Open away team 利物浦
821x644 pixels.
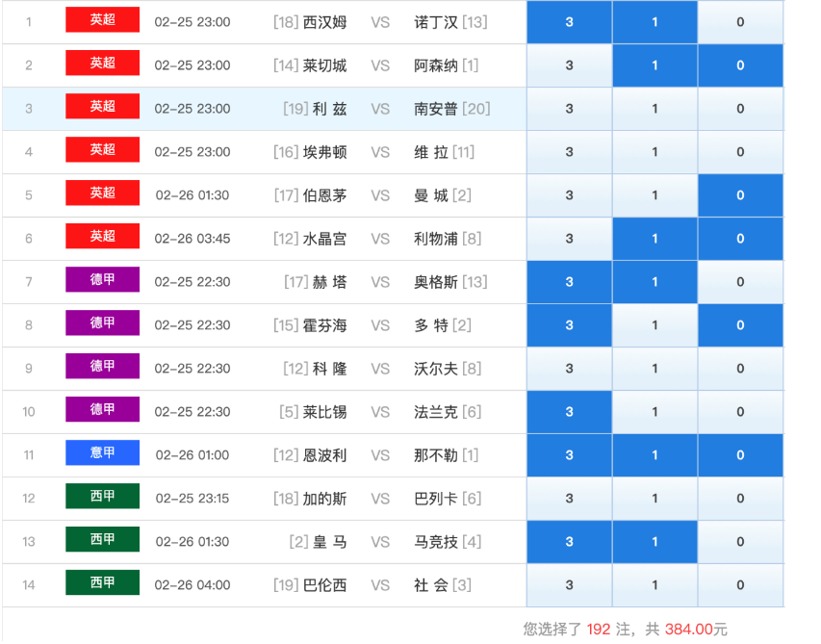[436, 240]
